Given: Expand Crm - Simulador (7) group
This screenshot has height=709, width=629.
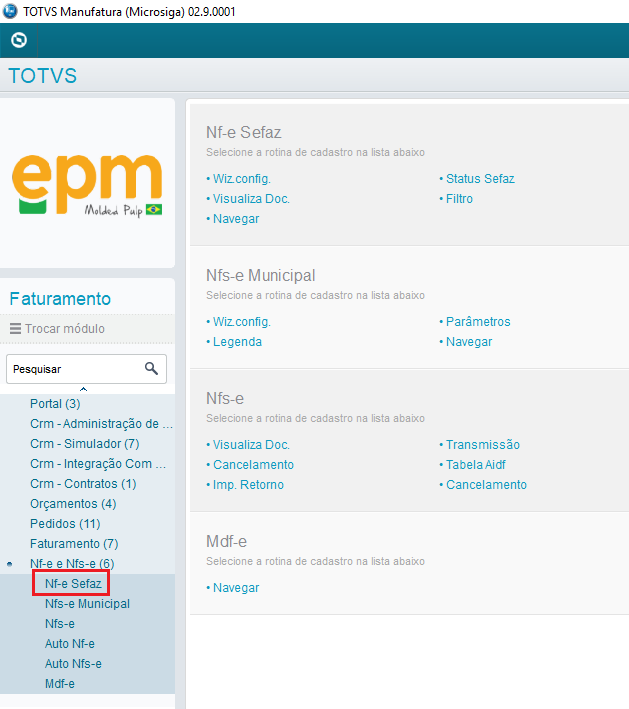Looking at the screenshot, I should click(x=85, y=444).
